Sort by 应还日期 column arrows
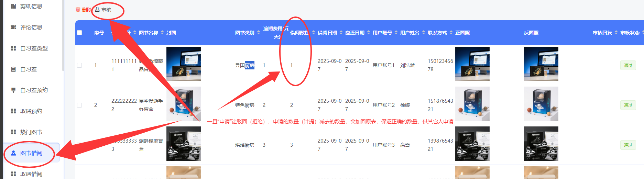Viewport: 644px width, 179px height. 369,33
